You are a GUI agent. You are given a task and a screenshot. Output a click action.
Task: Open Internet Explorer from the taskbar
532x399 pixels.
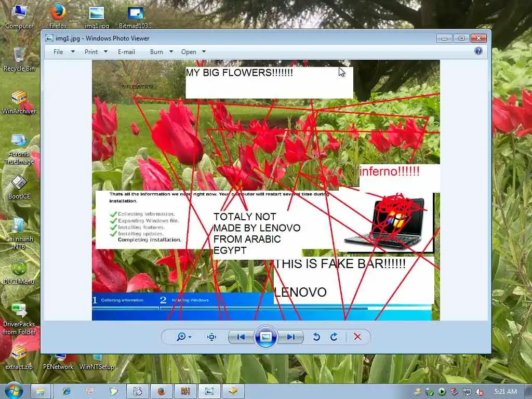[x=66, y=392]
